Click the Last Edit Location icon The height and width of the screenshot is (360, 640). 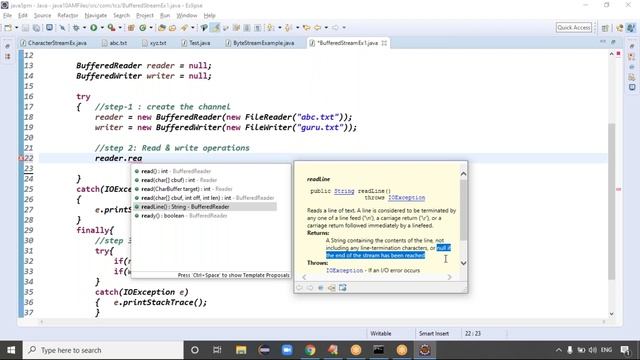[307, 28]
